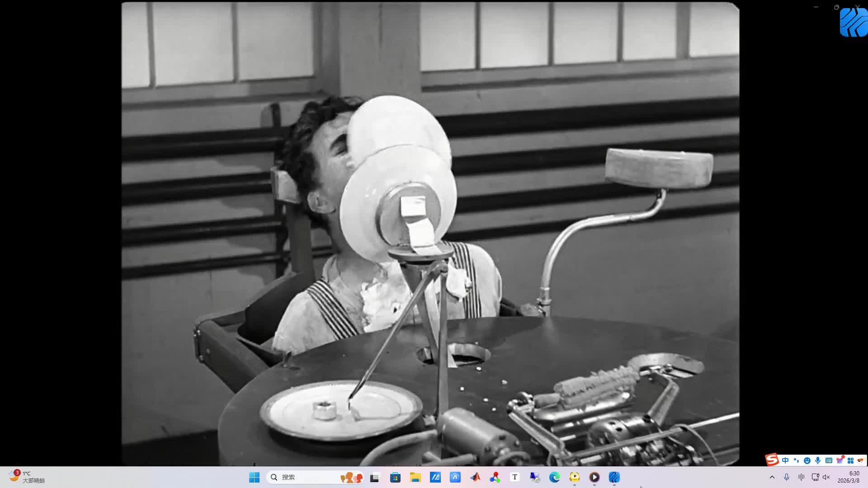Screen dimensions: 868x488
Task: Open the Sogou toolbox grid menu
Action: 850,460
